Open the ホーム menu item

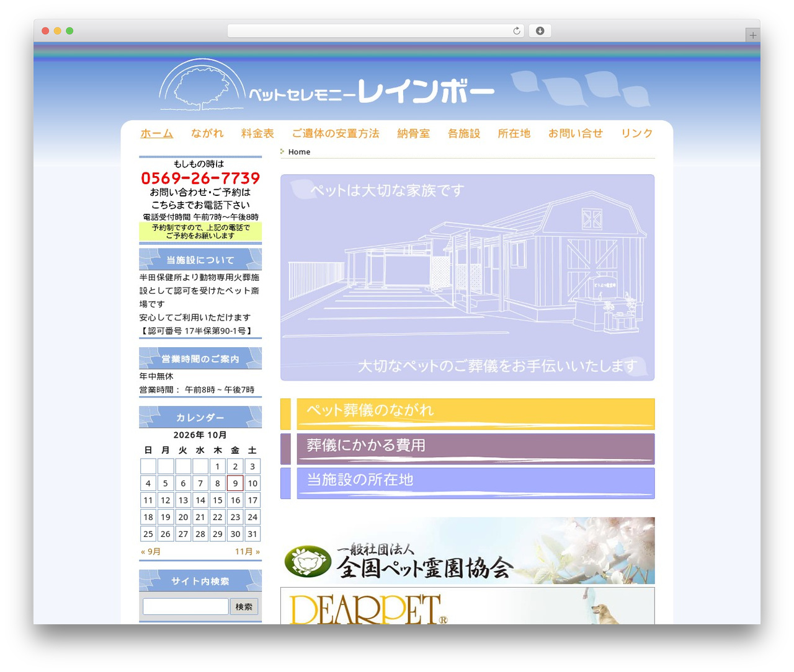[156, 133]
